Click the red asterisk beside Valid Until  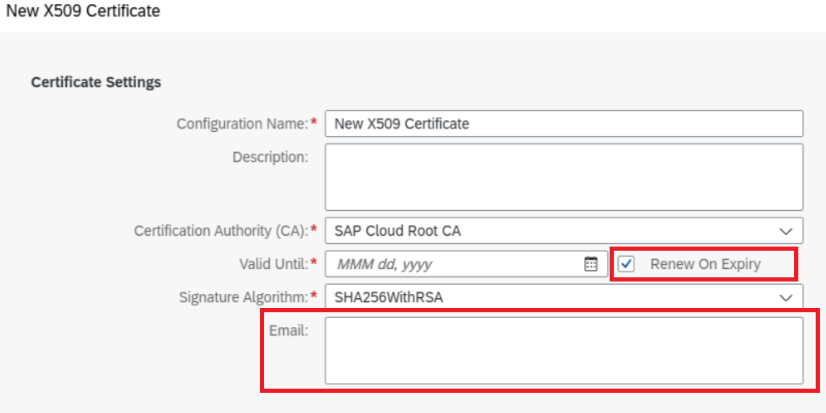pos(314,262)
